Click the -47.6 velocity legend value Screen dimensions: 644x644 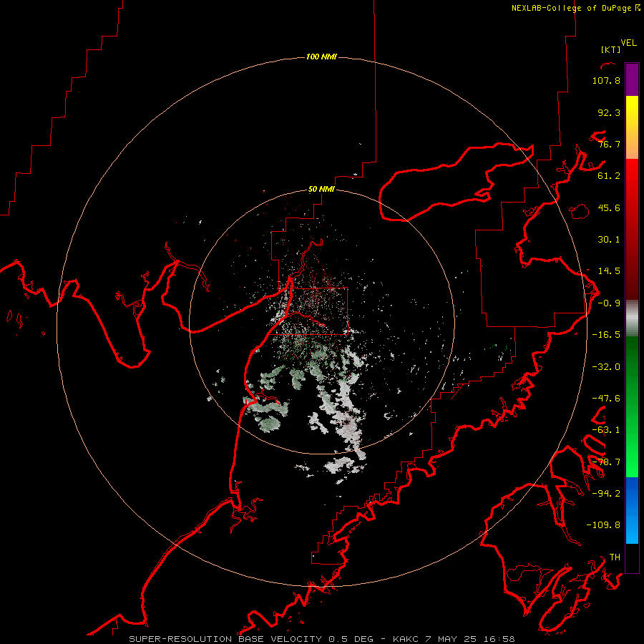(606, 399)
